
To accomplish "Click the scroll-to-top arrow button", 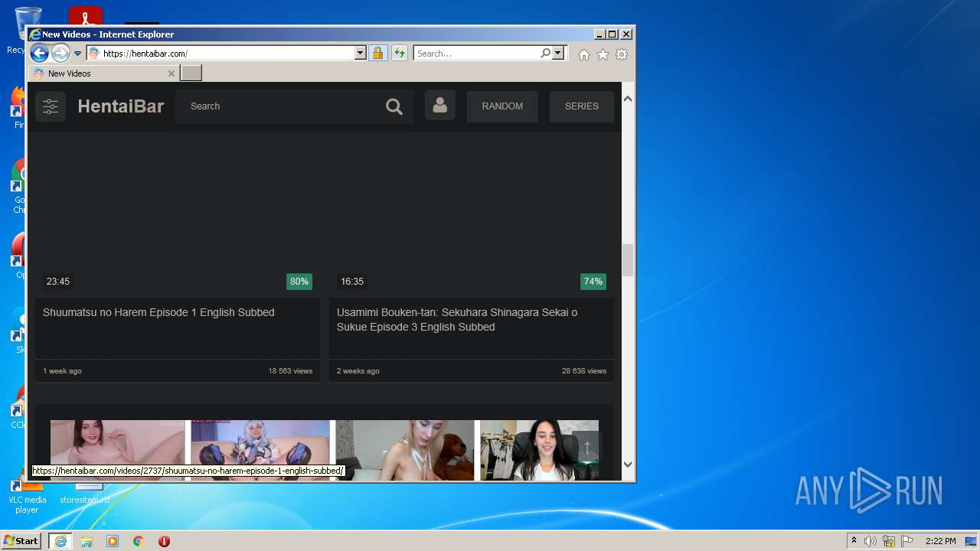I will pyautogui.click(x=587, y=447).
